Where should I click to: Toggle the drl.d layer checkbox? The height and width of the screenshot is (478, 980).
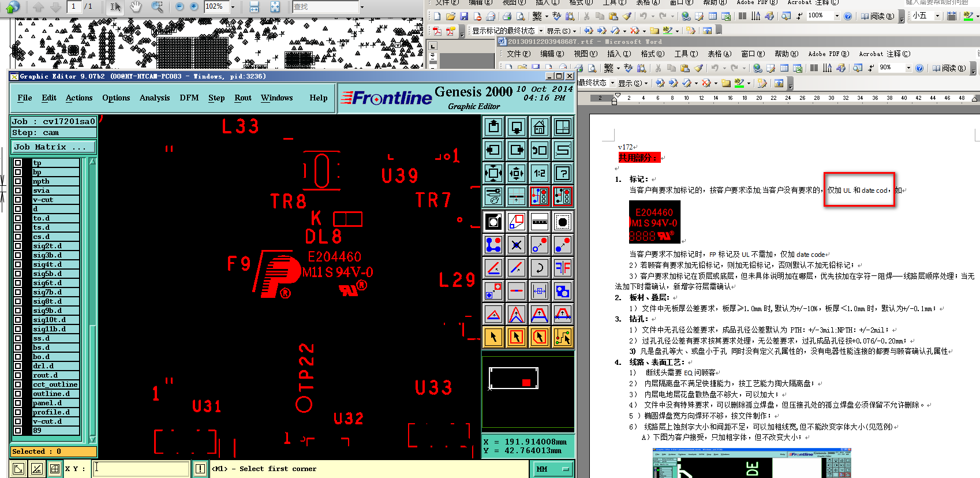pos(18,366)
